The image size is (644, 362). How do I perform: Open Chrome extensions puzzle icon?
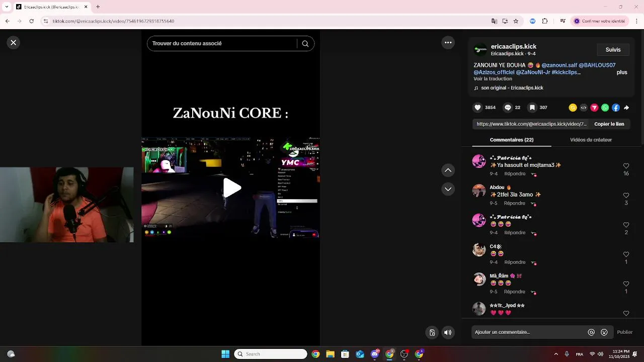tap(545, 21)
